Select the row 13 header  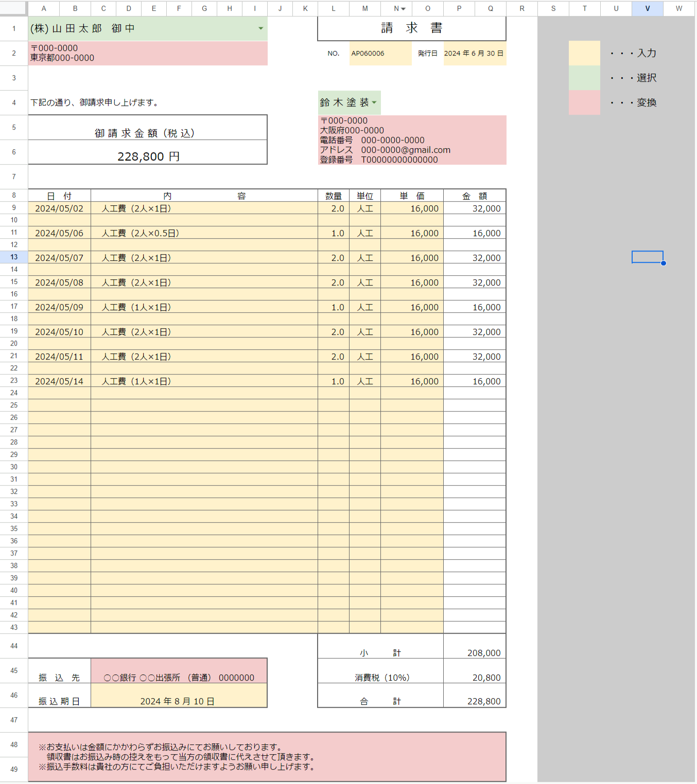14,257
